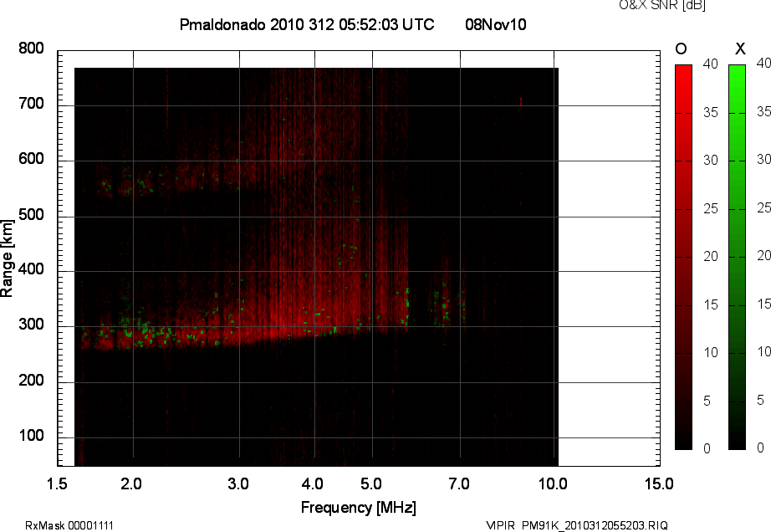Click the 1.5 frequency tick label
Viewport: 771px width, 532px height.
coord(57,483)
